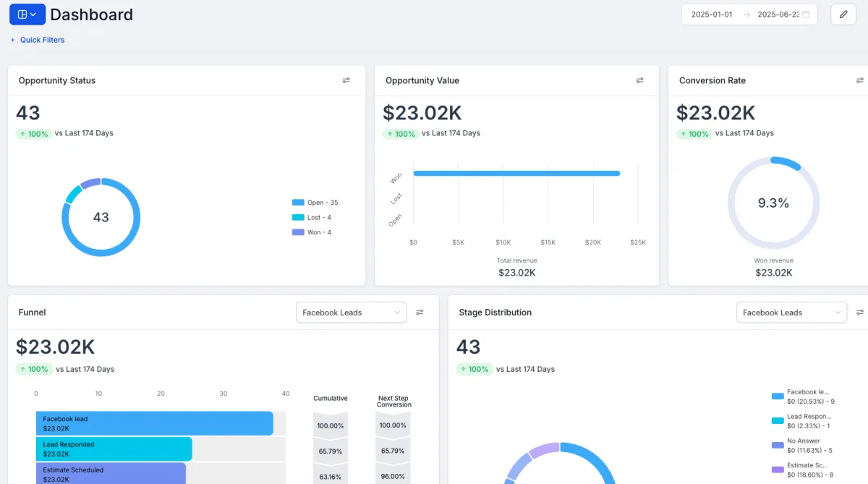Viewport: 868px width, 484px height.
Task: Click the Estimate Scheduled funnel bar
Action: click(111, 473)
